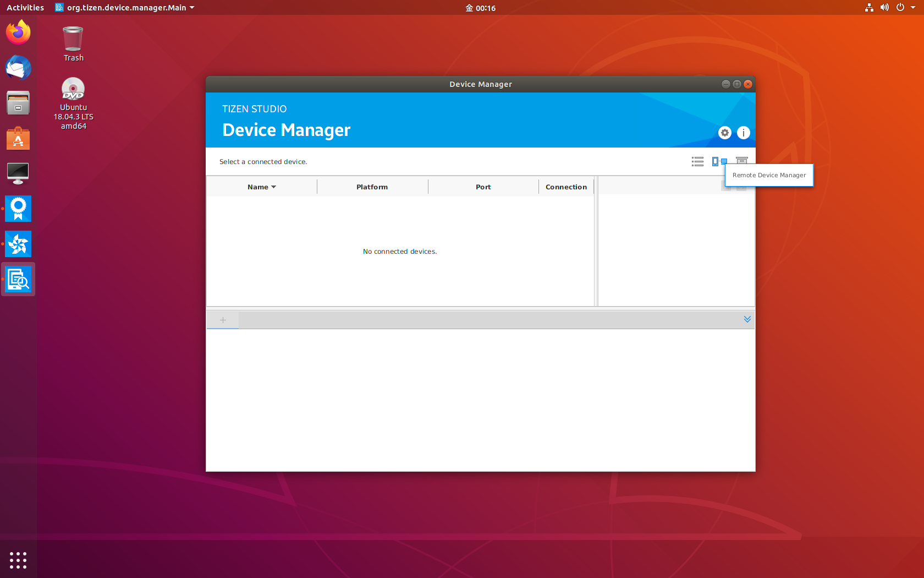Image resolution: width=924 pixels, height=578 pixels.
Task: Open the blue ribbon badge app in the dock
Action: coord(18,209)
